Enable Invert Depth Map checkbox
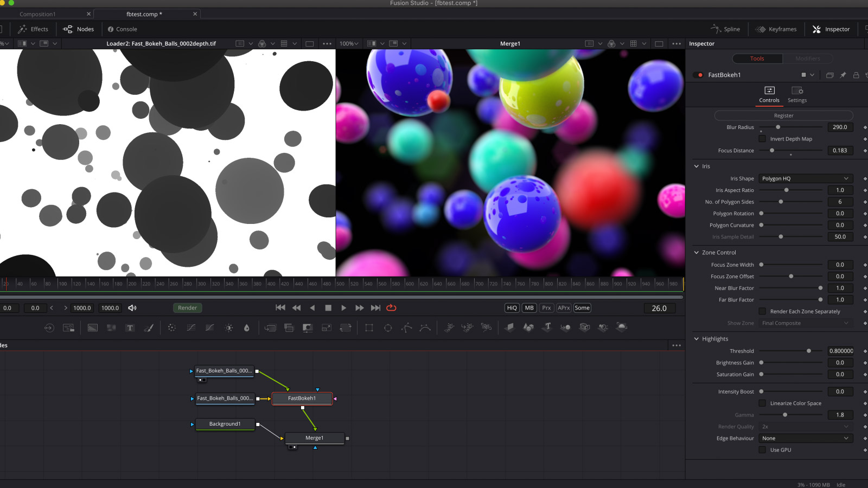 (762, 139)
